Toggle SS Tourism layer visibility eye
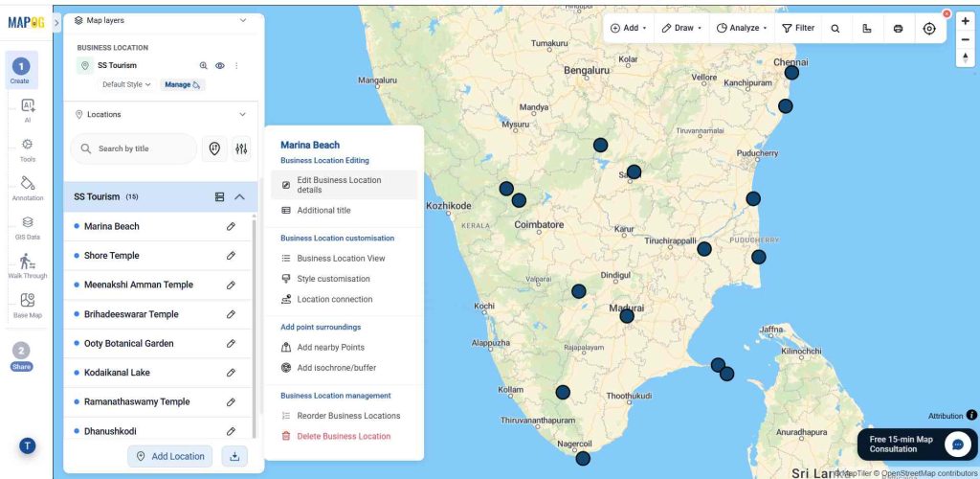Screen dimensions: 980x479 coord(220,66)
